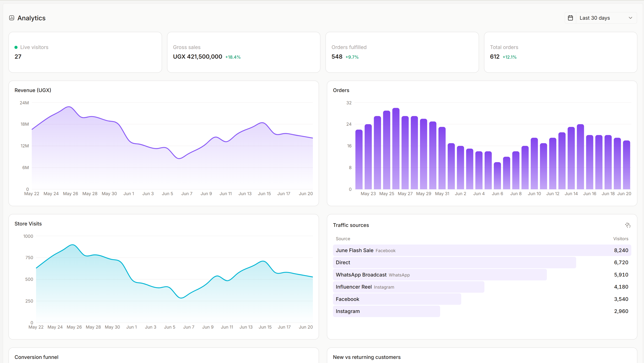This screenshot has width=644, height=363.
Task: Click the 6,720 visitors value
Action: 621,263
